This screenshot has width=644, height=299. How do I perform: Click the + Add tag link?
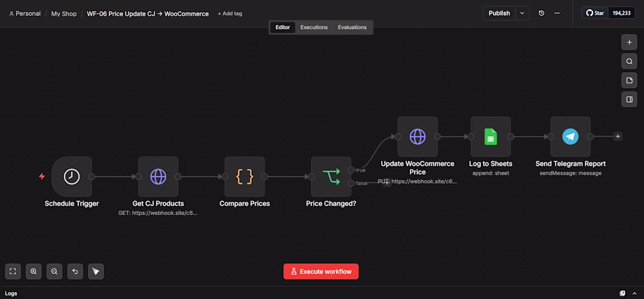229,13
